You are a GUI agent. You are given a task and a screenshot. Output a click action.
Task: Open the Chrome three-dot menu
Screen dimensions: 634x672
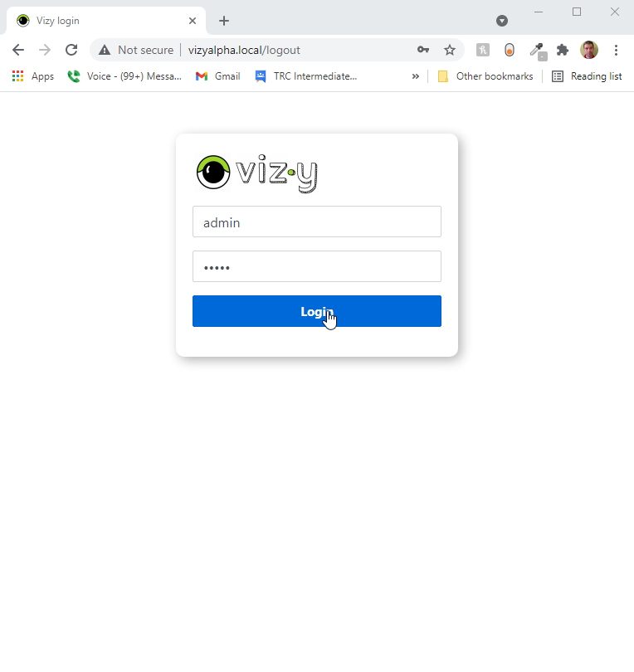[616, 50]
